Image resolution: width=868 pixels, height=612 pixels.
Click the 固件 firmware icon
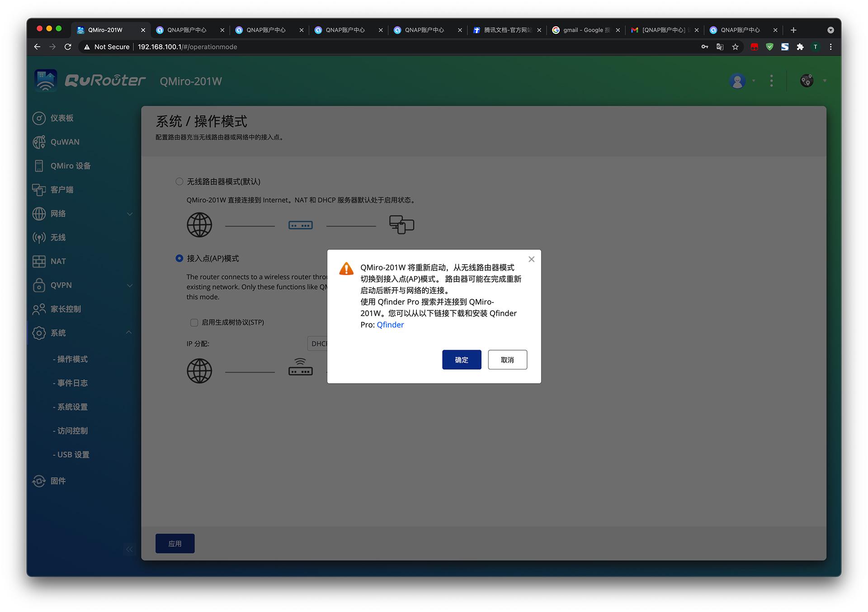[40, 481]
